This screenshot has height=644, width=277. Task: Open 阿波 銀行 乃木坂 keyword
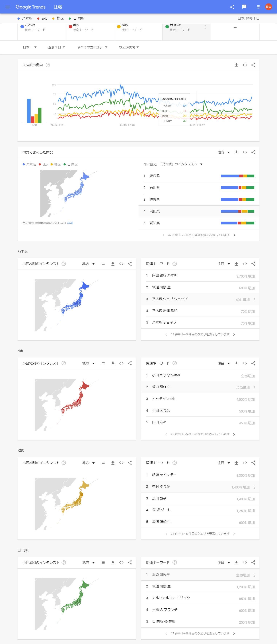coord(165,275)
